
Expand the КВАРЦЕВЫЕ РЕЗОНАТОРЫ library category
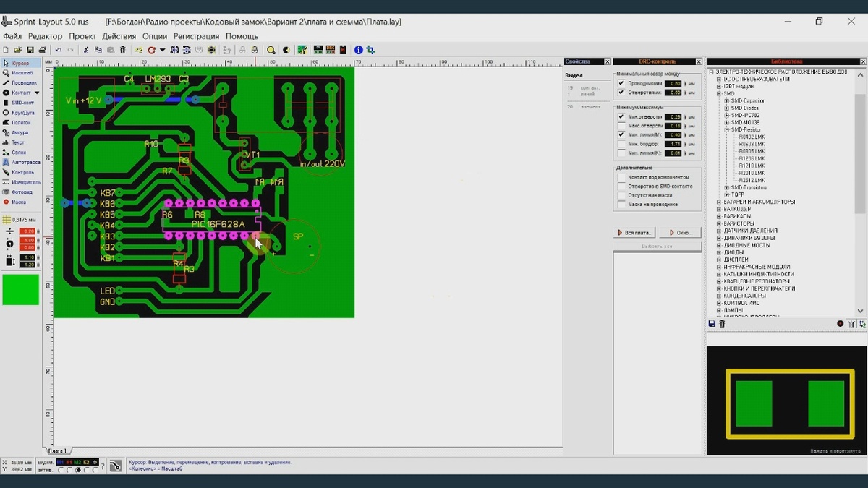[718, 281]
